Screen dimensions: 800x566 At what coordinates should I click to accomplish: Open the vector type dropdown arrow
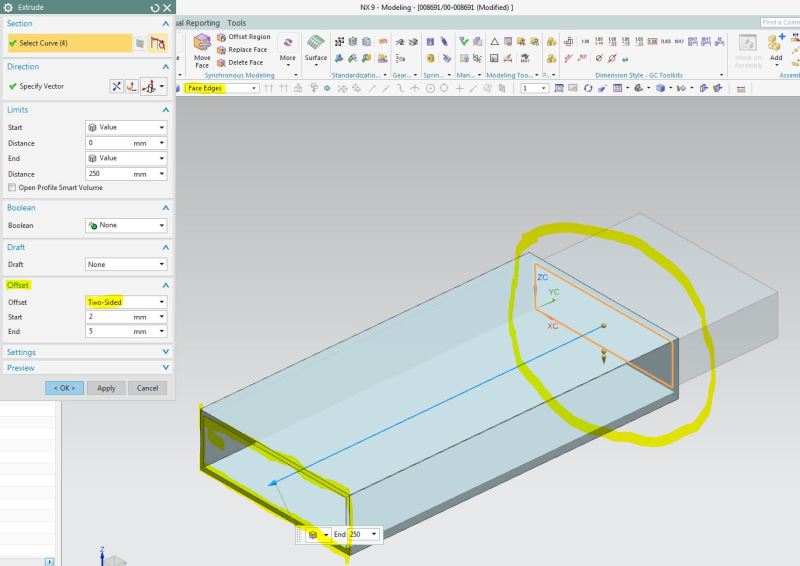(162, 86)
